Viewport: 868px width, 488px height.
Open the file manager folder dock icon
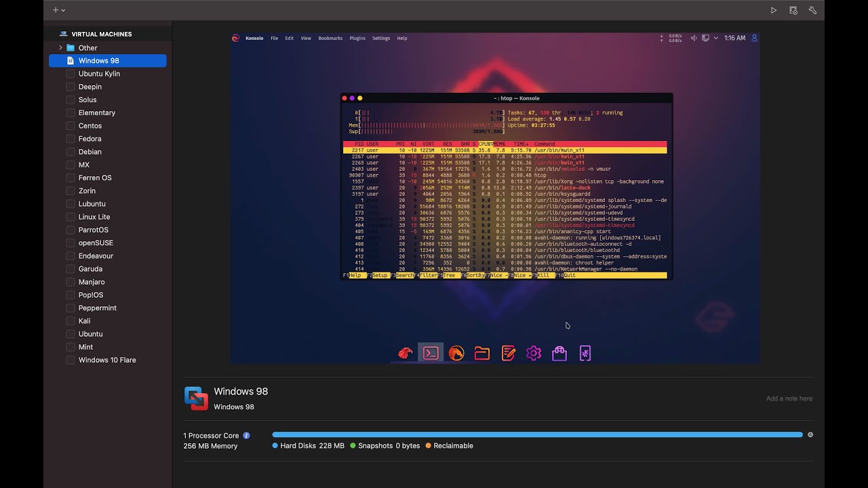click(482, 353)
